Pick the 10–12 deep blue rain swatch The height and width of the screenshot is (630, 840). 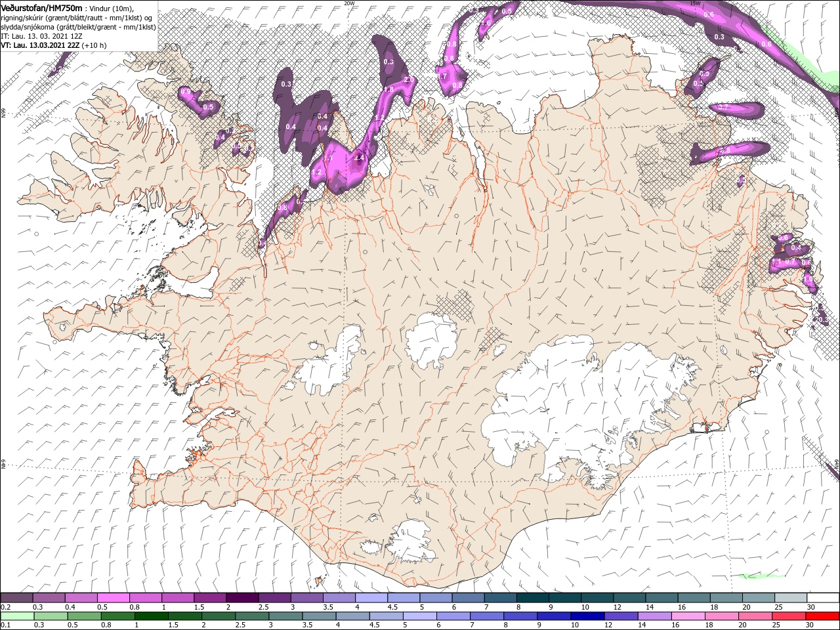coord(587,616)
